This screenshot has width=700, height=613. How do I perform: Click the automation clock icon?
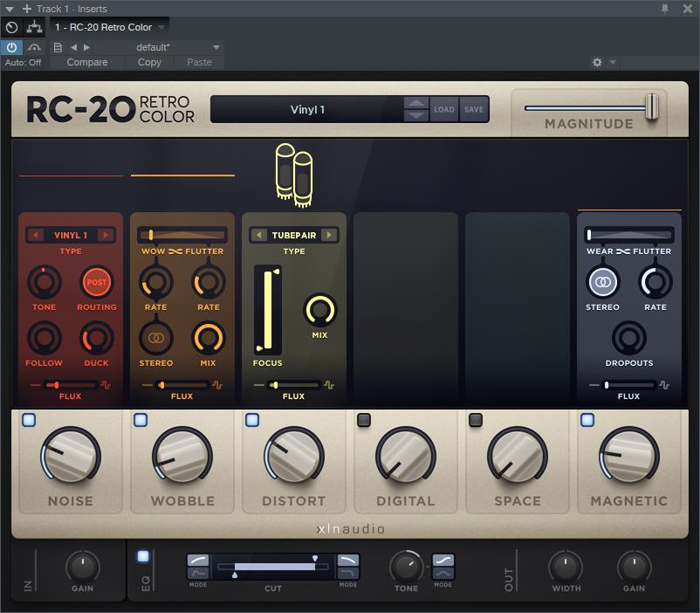pos(11,28)
